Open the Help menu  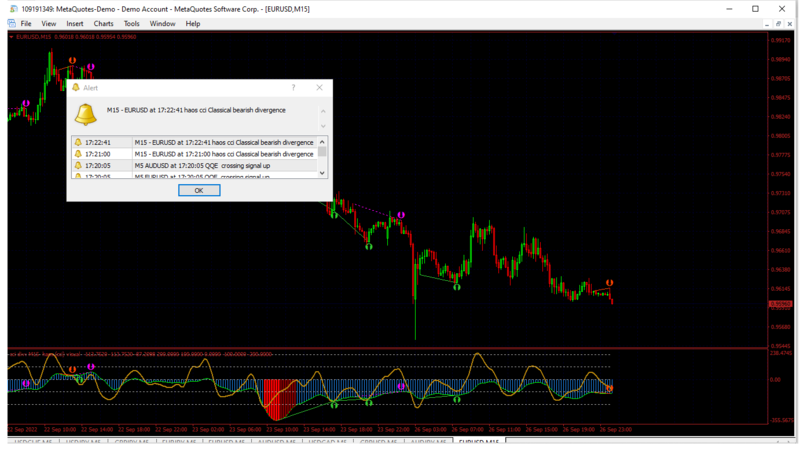point(192,23)
